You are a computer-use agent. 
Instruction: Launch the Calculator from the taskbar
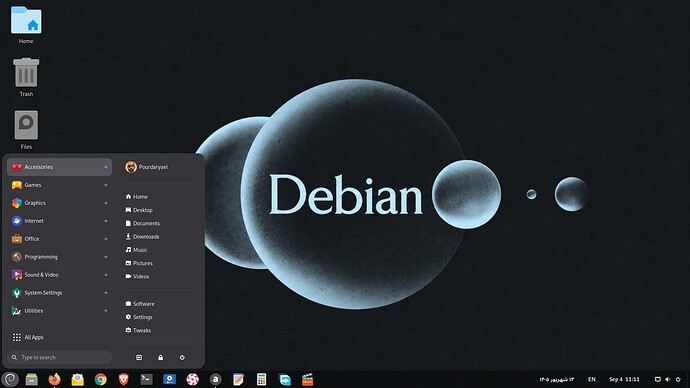(x=261, y=379)
